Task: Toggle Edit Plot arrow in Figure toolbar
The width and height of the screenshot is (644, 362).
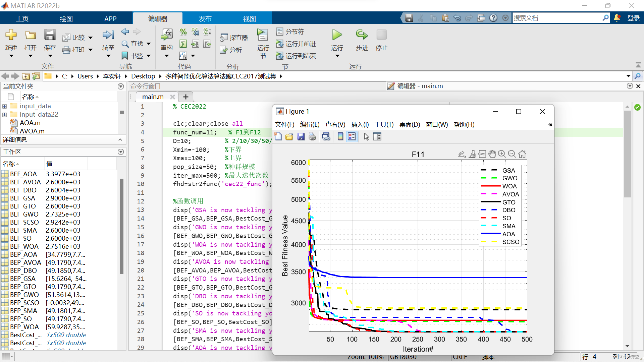Action: [x=366, y=137]
